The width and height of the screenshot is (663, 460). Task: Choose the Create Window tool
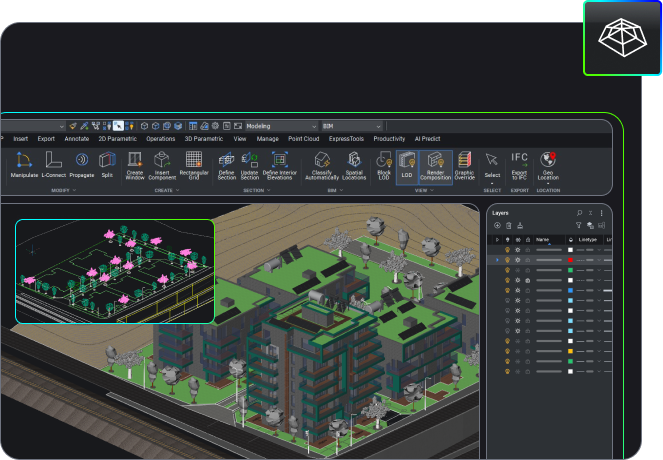134,164
